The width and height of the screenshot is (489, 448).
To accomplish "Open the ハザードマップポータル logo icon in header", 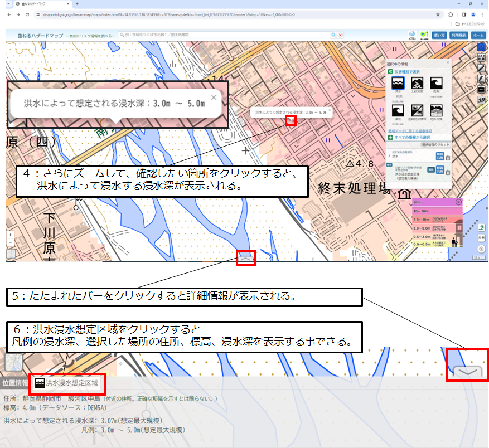I will point(412,35).
